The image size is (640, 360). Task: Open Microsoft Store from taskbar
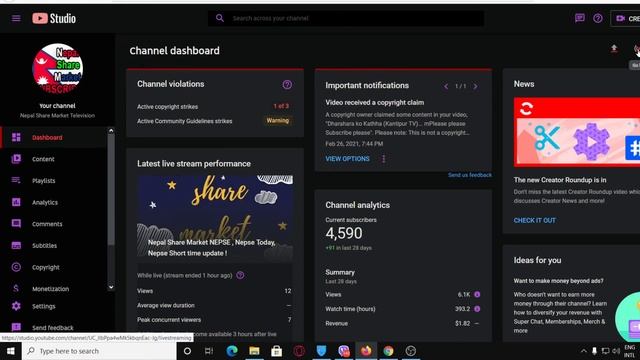pyautogui.click(x=276, y=351)
